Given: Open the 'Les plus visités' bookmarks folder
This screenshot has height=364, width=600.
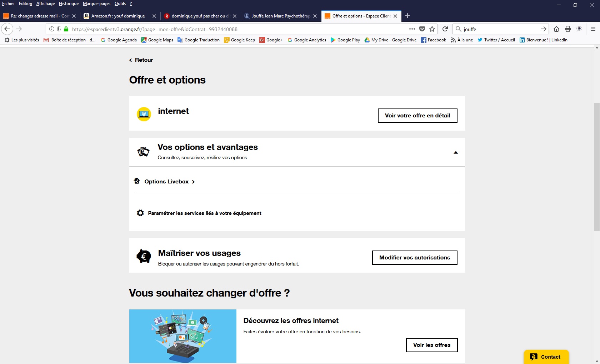Looking at the screenshot, I should [22, 40].
